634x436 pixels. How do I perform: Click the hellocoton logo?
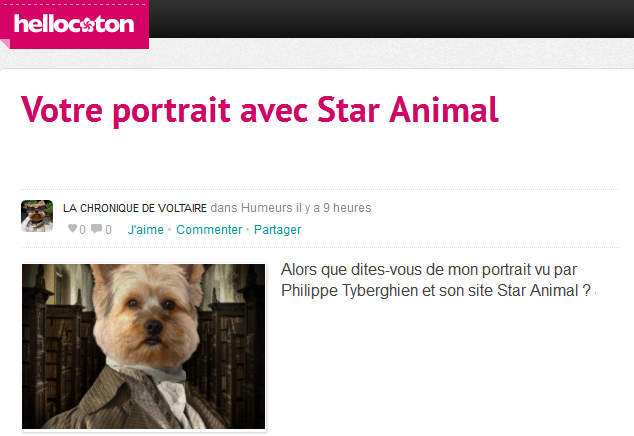pos(74,24)
